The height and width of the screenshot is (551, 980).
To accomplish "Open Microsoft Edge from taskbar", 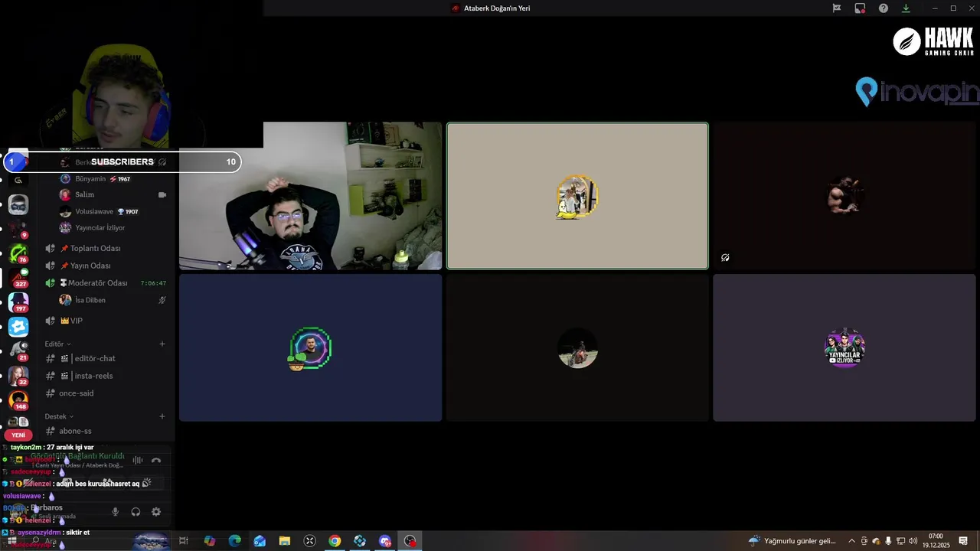I will (x=235, y=541).
